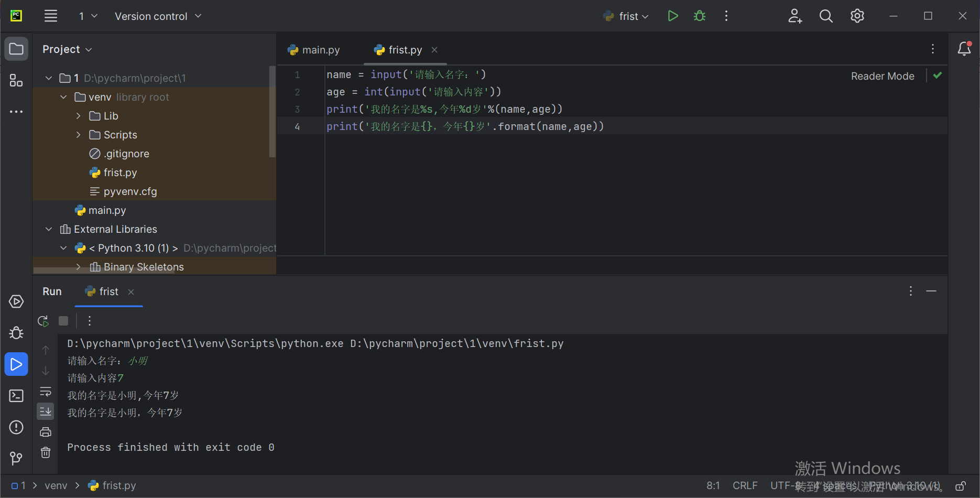Stop the running process
The height and width of the screenshot is (498, 980).
63,321
